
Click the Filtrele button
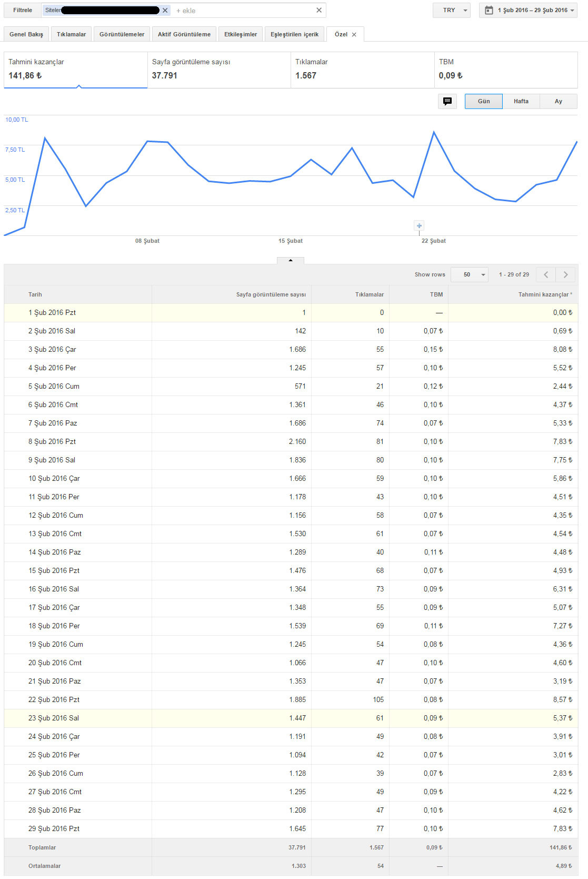pos(23,10)
